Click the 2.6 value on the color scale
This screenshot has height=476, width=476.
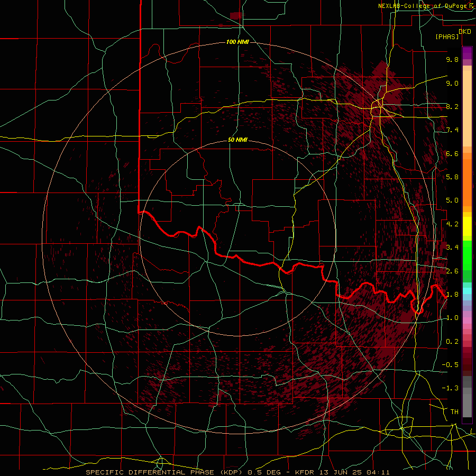[x=452, y=271]
